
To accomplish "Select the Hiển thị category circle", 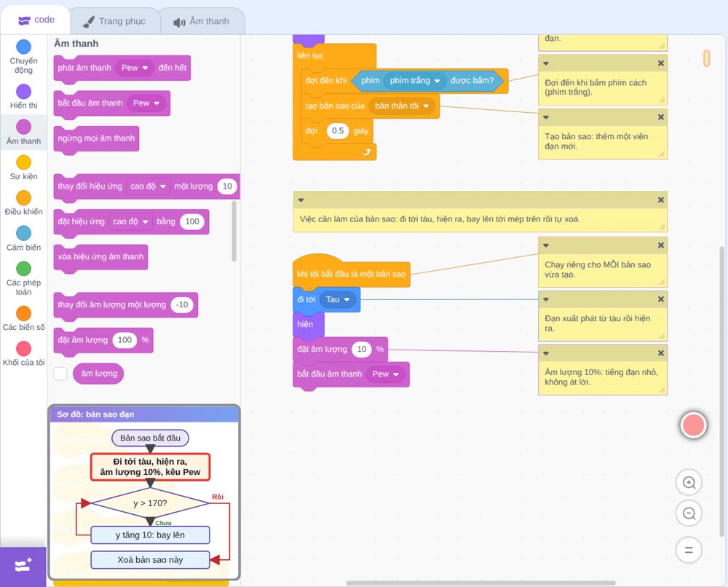I will 24,92.
